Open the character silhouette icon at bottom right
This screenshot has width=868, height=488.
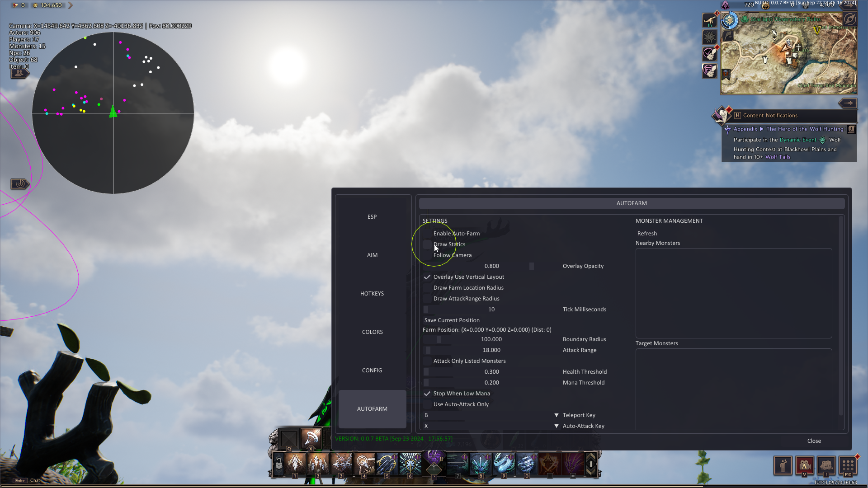tap(783, 465)
